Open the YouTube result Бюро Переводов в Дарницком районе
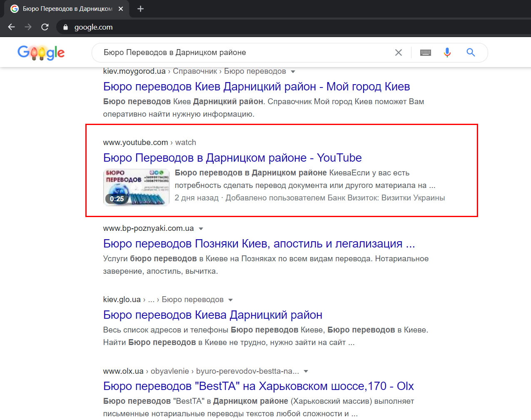Screen dimensions: 531x420 (232, 158)
